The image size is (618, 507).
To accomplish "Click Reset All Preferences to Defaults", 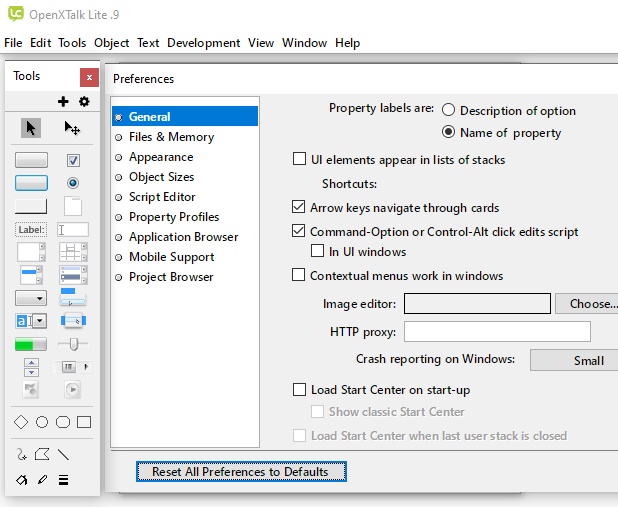I will (241, 472).
